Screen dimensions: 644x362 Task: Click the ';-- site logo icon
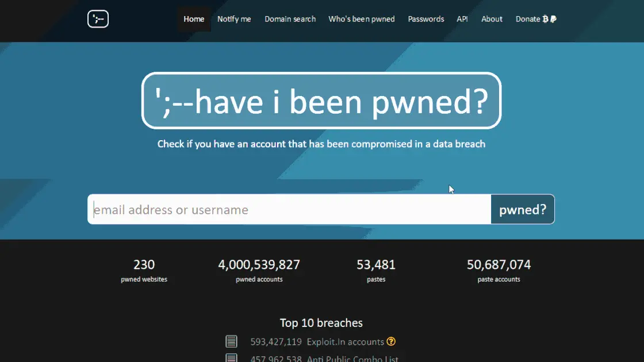pyautogui.click(x=98, y=19)
